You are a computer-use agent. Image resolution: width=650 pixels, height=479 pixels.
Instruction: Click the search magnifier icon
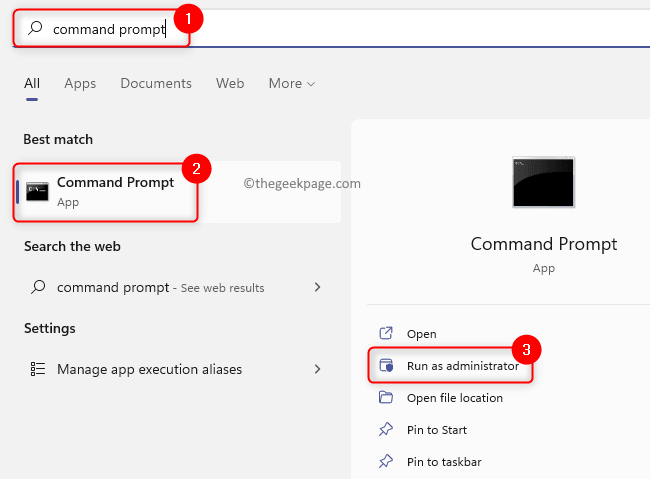coord(37,29)
